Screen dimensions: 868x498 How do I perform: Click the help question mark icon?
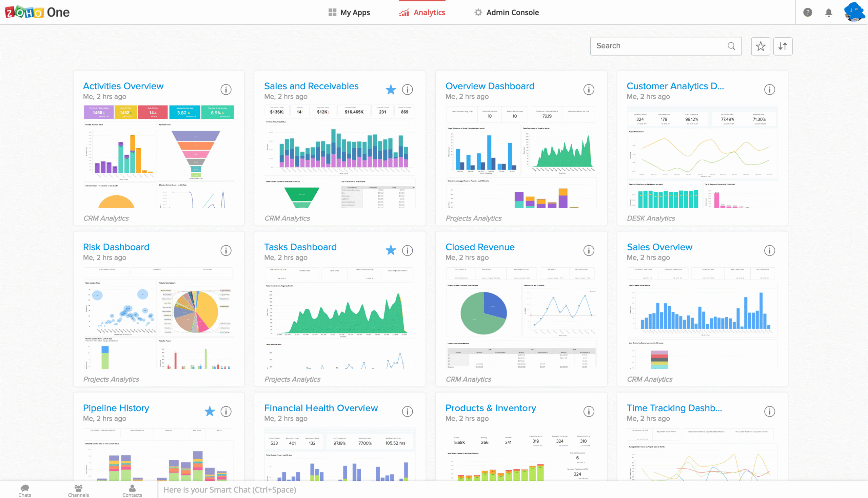[808, 12]
